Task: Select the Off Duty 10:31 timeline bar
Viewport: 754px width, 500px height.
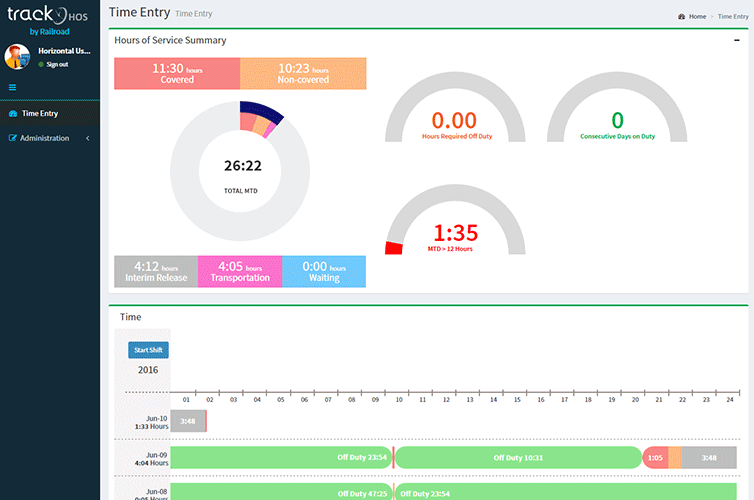Action: click(518, 458)
